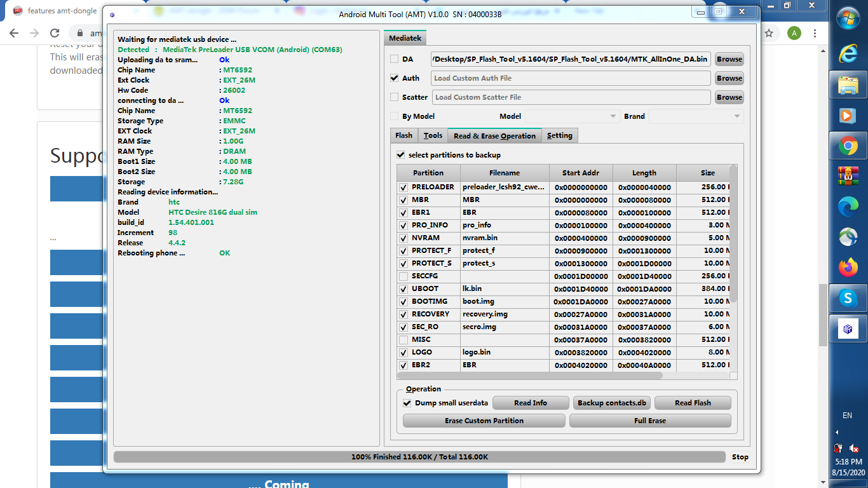Click the AMT window title bar icon
868x488 pixels.
112,14
